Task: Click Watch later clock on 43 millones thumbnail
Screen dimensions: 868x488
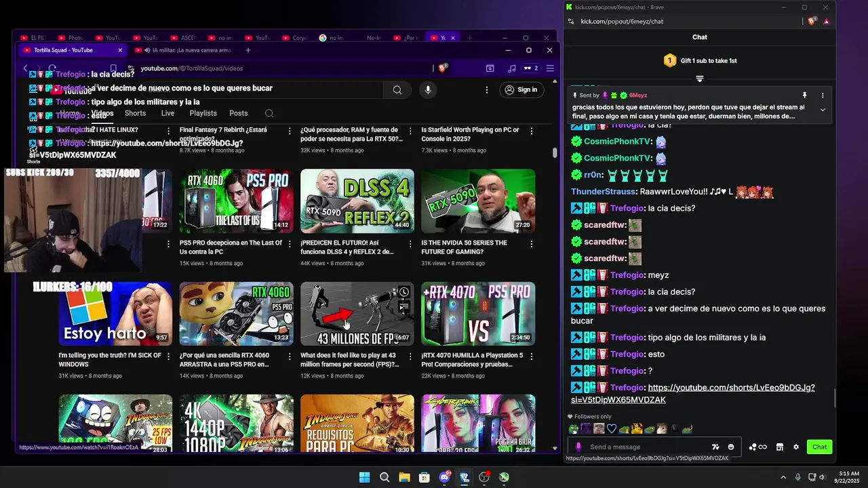Action: click(404, 292)
